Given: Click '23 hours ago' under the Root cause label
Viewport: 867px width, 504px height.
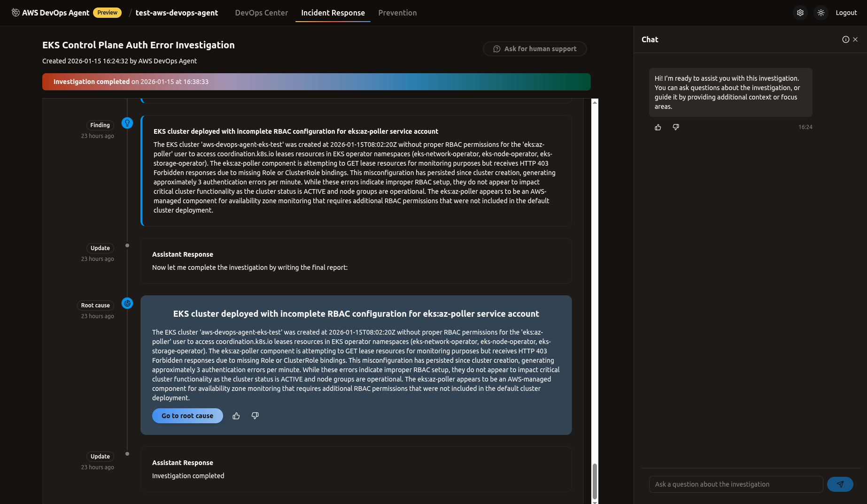Looking at the screenshot, I should [98, 316].
